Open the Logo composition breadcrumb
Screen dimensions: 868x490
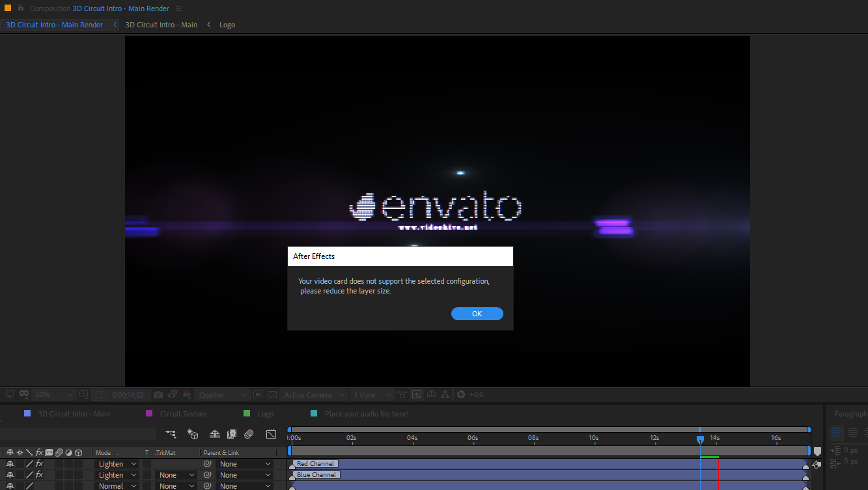[x=227, y=25]
